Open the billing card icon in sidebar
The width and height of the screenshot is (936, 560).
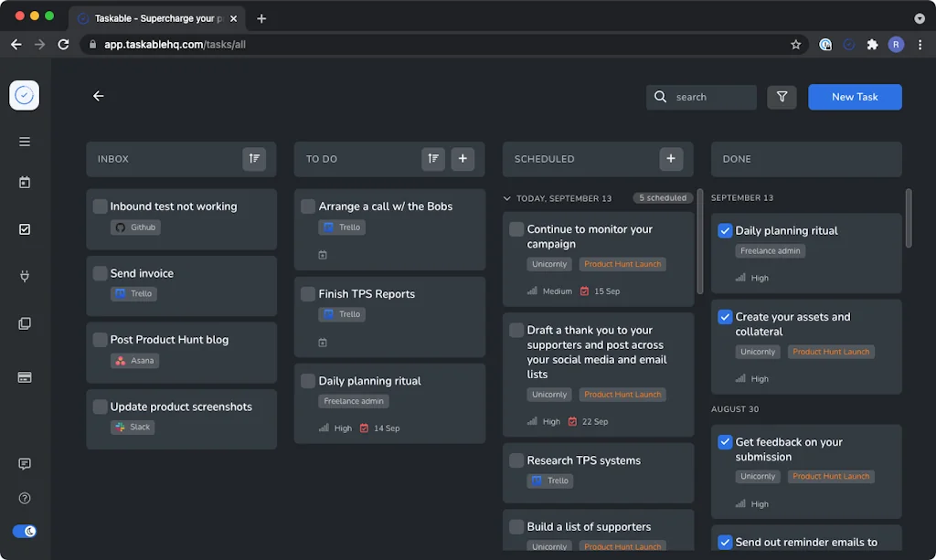[24, 376]
